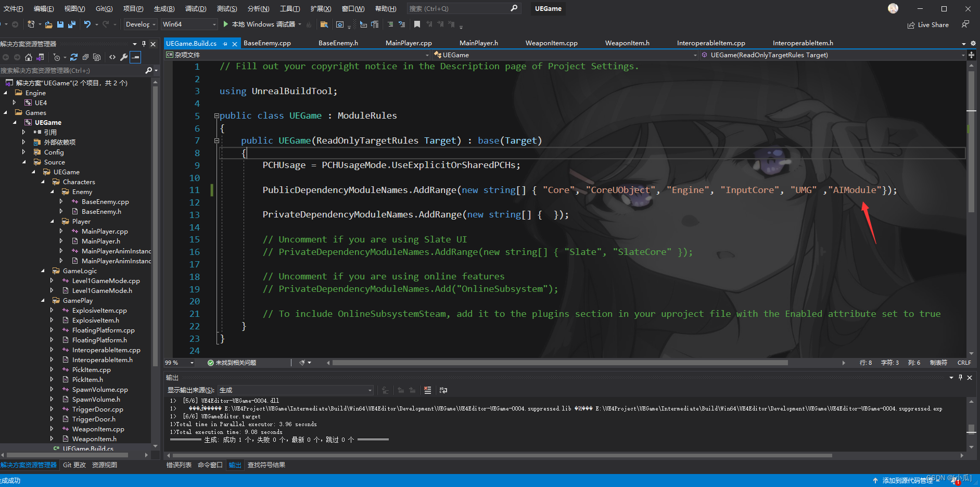Collapse the UEGame class region on line 5
Viewport: 980px width, 487px height.
pyautogui.click(x=217, y=116)
